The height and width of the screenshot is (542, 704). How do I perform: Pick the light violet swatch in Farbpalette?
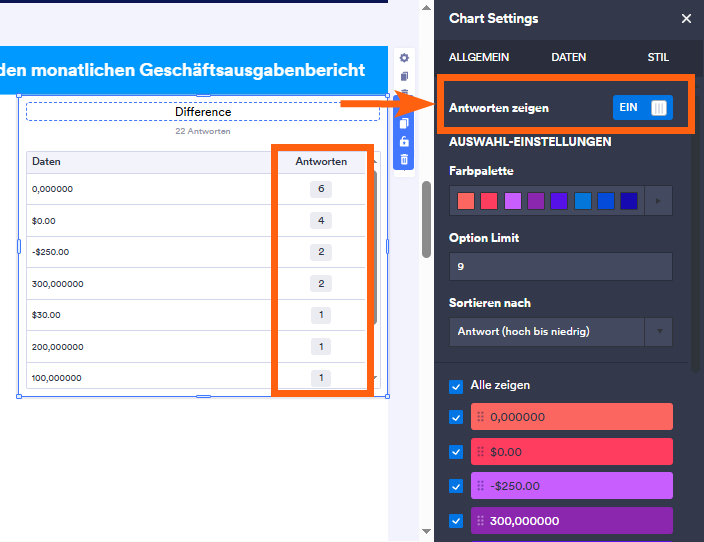click(x=513, y=201)
